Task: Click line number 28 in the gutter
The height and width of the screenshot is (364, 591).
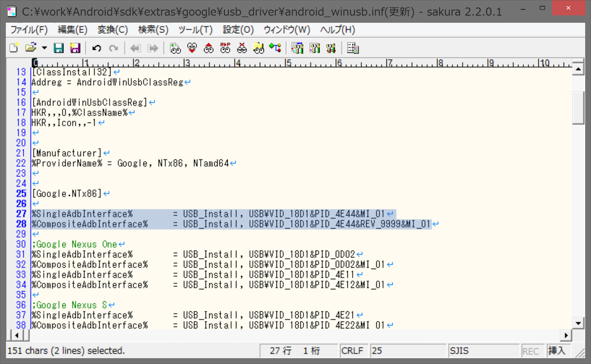Action: coord(21,224)
